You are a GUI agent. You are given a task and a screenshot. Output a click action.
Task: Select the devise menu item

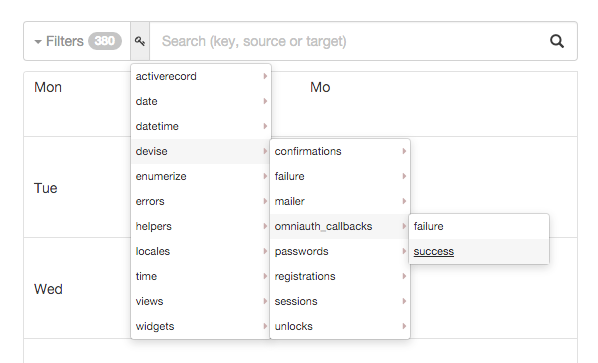coord(201,151)
